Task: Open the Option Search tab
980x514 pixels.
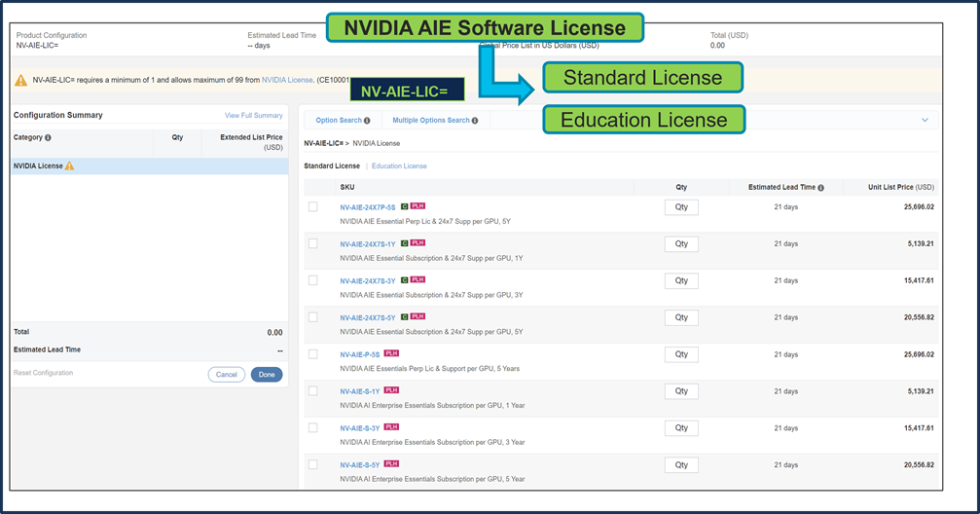Action: pos(338,121)
